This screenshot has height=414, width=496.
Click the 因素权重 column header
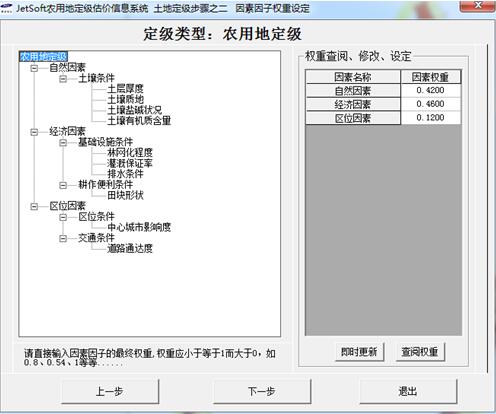click(430, 77)
